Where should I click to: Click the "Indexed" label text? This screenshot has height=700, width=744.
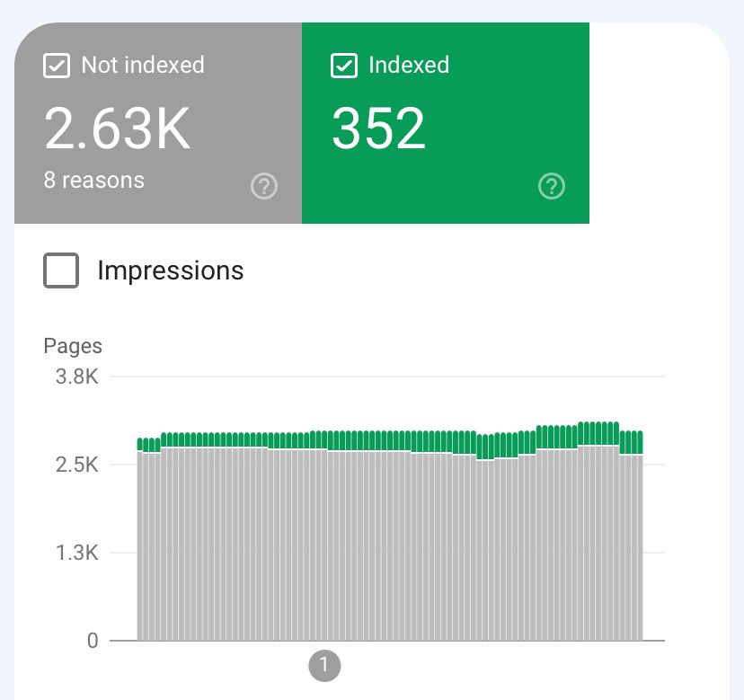(408, 66)
